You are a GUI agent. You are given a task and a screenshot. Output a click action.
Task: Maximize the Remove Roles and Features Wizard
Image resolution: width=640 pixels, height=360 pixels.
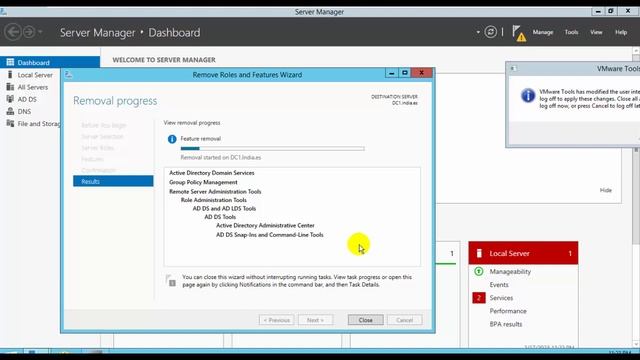(x=404, y=73)
